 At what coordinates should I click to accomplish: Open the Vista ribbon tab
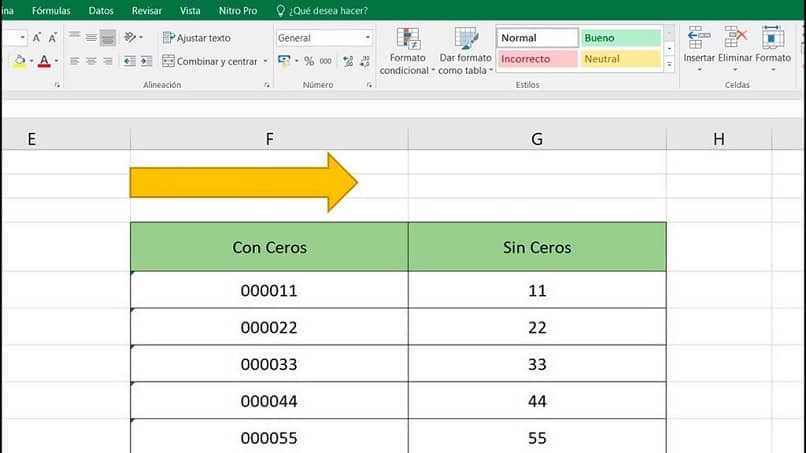tap(190, 10)
